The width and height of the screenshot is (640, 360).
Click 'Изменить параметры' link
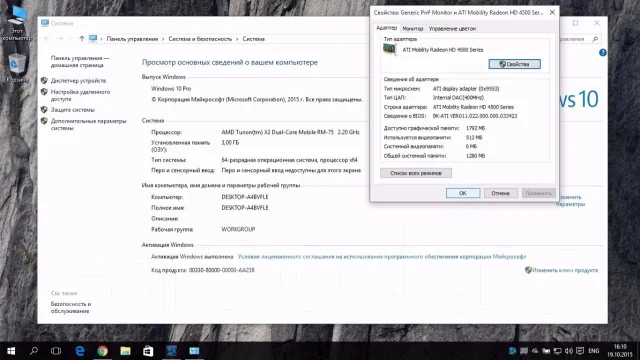(x=570, y=200)
